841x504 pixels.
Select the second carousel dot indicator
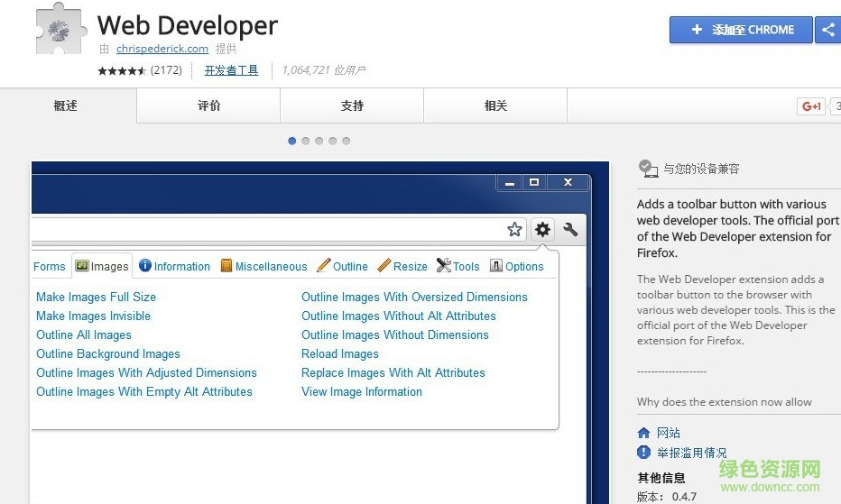point(306,141)
